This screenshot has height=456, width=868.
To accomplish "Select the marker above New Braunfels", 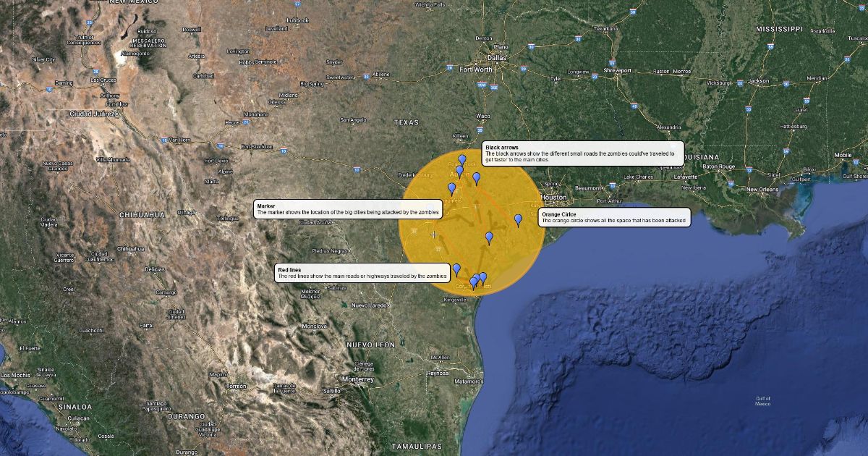I will click(452, 189).
